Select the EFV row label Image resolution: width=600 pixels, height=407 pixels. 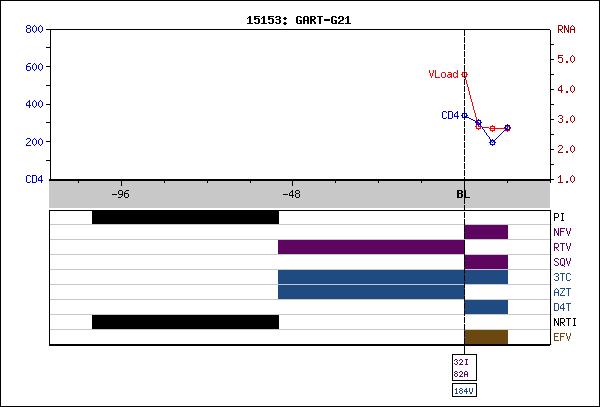tap(562, 338)
